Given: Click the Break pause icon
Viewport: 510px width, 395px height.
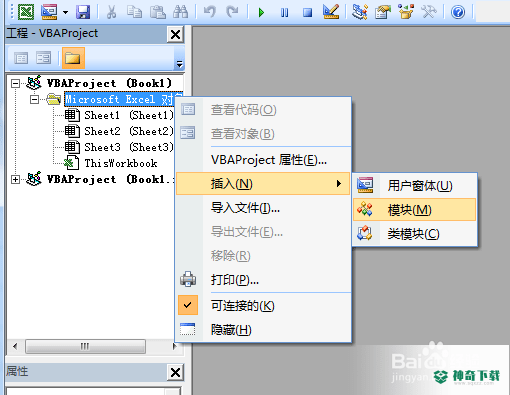Looking at the screenshot, I should point(284,13).
